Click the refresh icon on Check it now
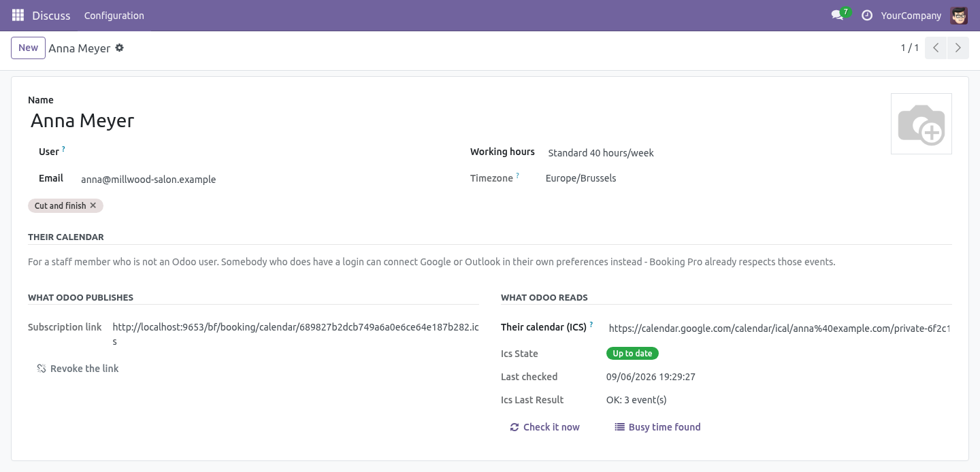The height and width of the screenshot is (472, 980). [x=514, y=427]
